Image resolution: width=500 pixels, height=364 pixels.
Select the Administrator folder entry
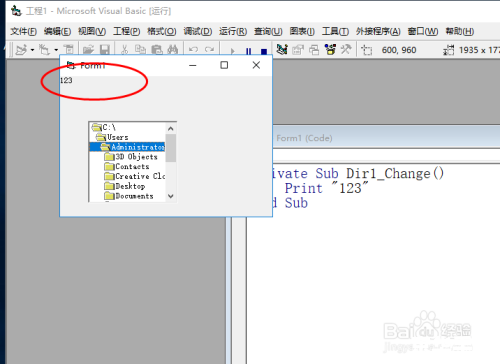[128, 147]
